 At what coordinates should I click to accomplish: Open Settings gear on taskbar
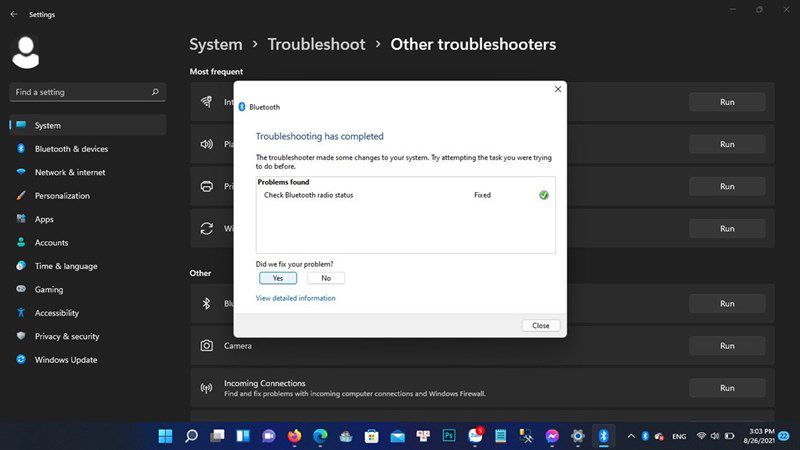coord(578,436)
